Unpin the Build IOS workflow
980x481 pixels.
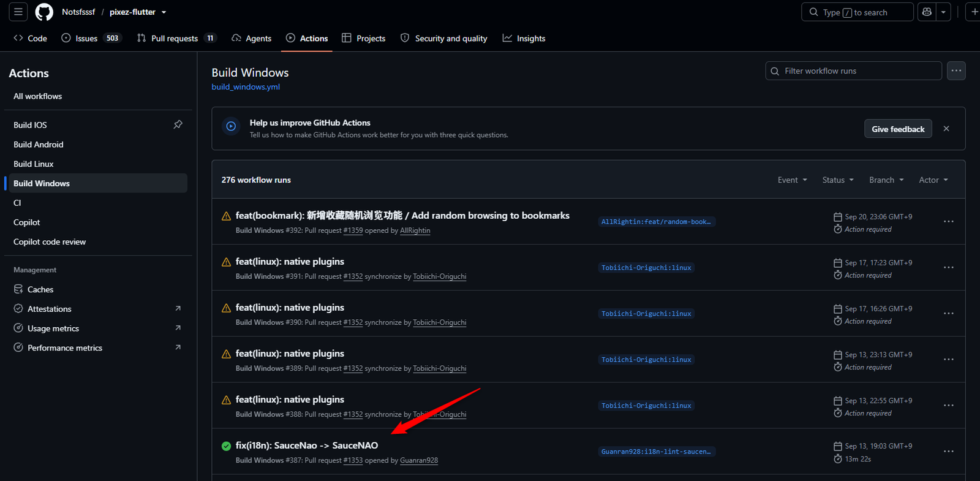pos(178,124)
